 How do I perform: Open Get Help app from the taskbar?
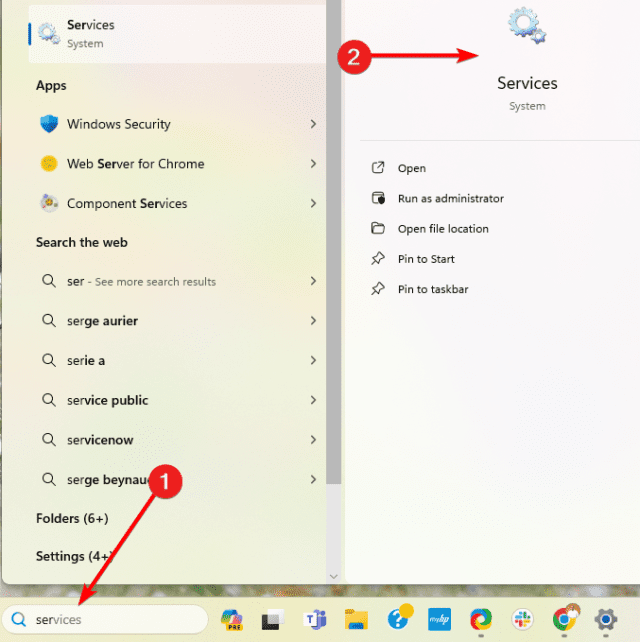[399, 617]
